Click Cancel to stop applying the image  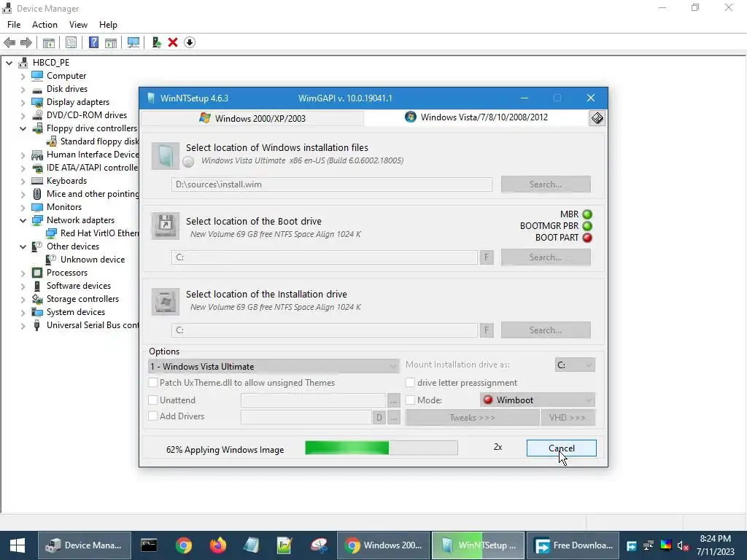point(561,448)
